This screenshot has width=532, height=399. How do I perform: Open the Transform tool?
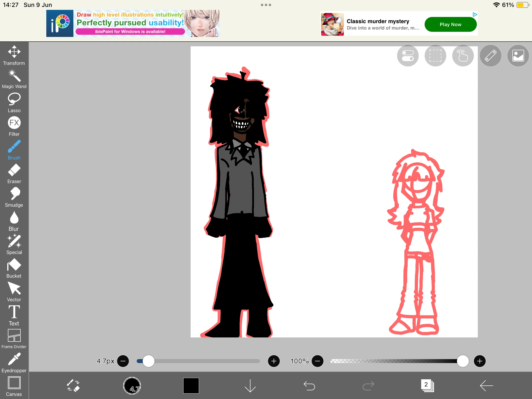[x=14, y=55]
